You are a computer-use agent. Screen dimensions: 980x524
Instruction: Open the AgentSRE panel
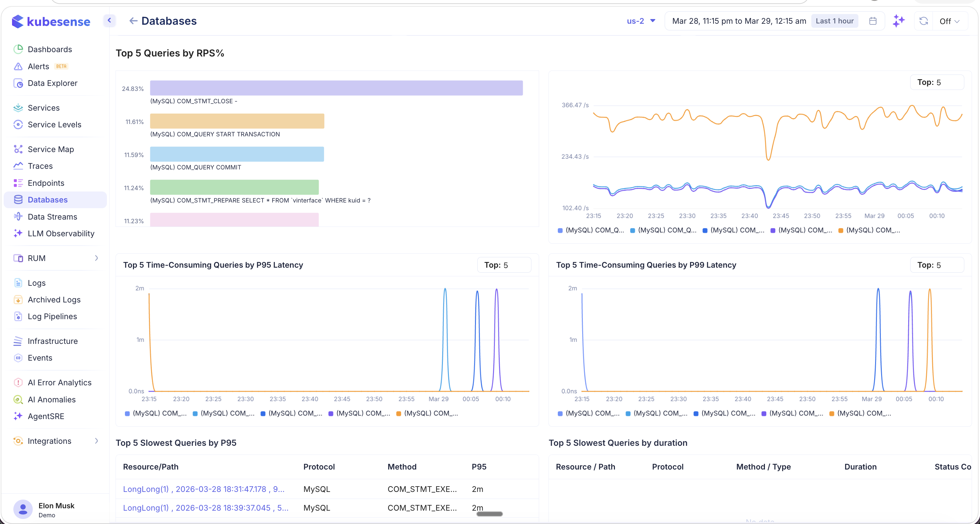pos(46,416)
